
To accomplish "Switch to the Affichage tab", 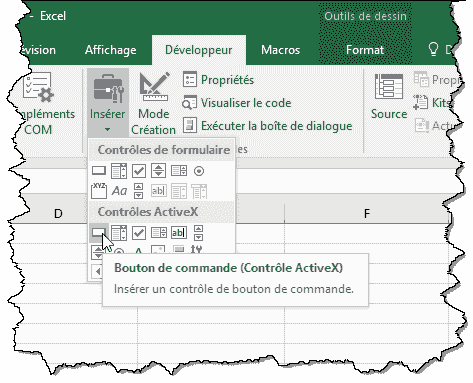I will pyautogui.click(x=111, y=50).
